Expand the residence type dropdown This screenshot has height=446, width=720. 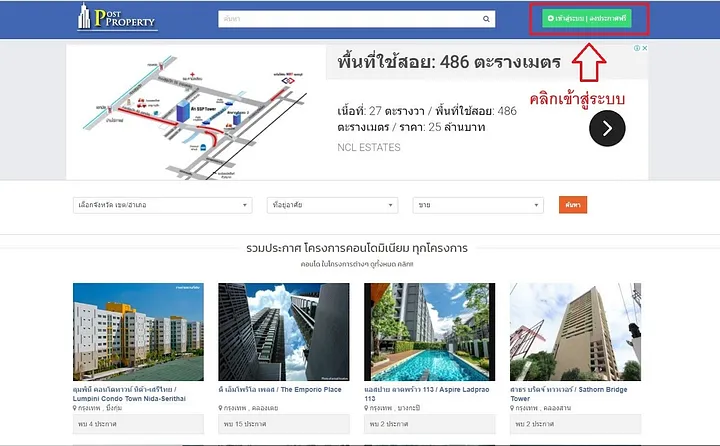point(332,205)
